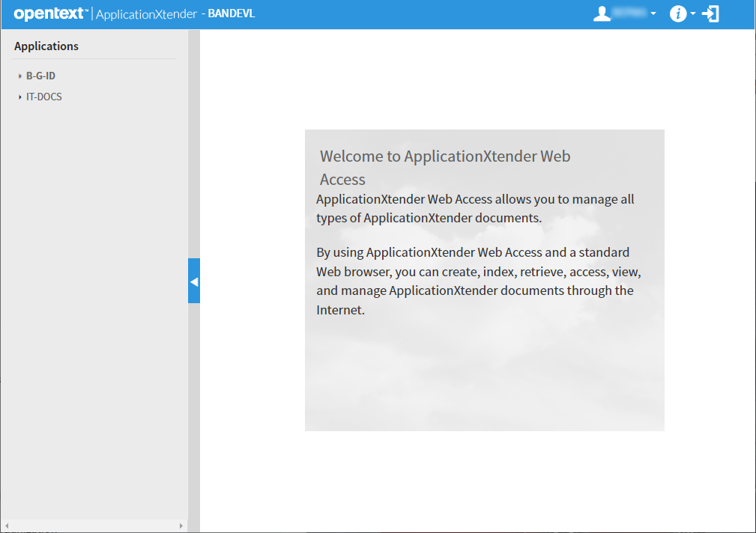Click the Applications panel header

pyautogui.click(x=46, y=46)
